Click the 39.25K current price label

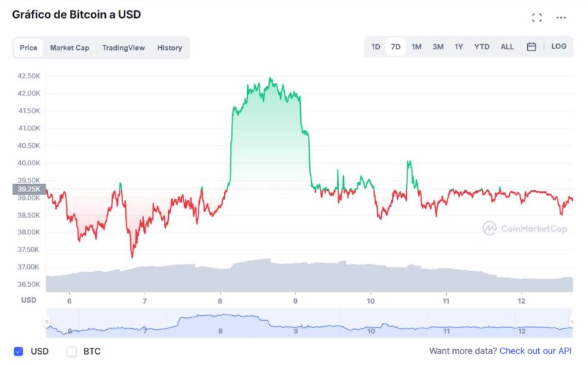(29, 189)
